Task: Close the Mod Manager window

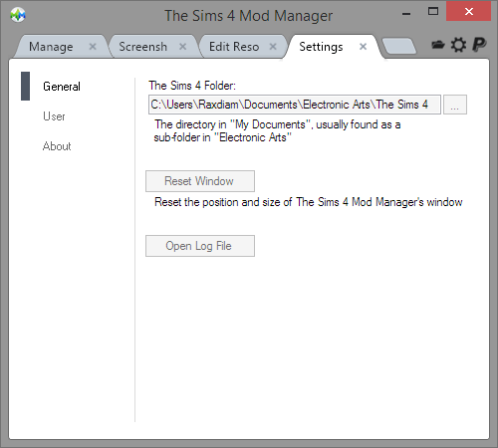Action: point(469,12)
